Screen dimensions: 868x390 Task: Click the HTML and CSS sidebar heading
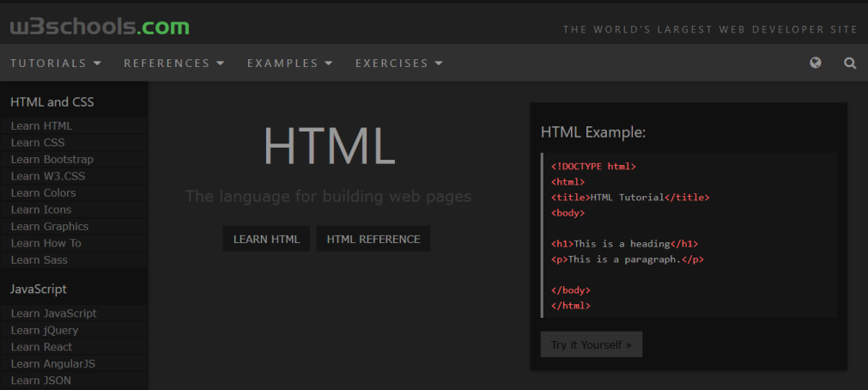point(52,102)
